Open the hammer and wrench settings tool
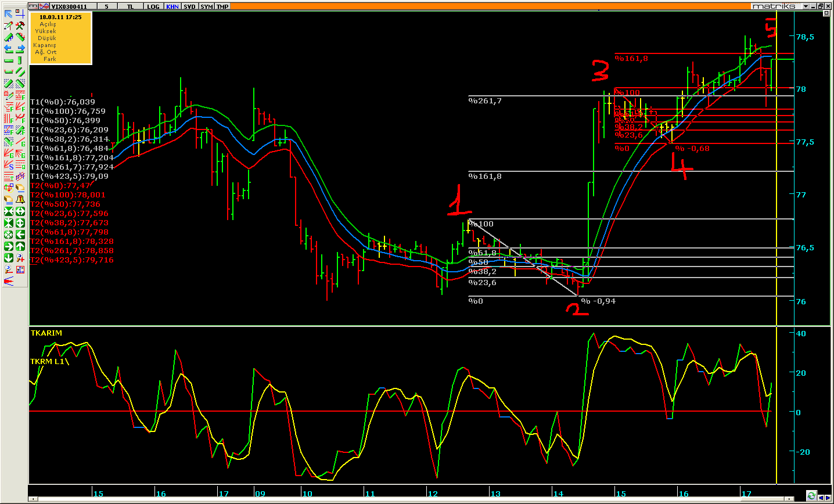 (x=20, y=26)
